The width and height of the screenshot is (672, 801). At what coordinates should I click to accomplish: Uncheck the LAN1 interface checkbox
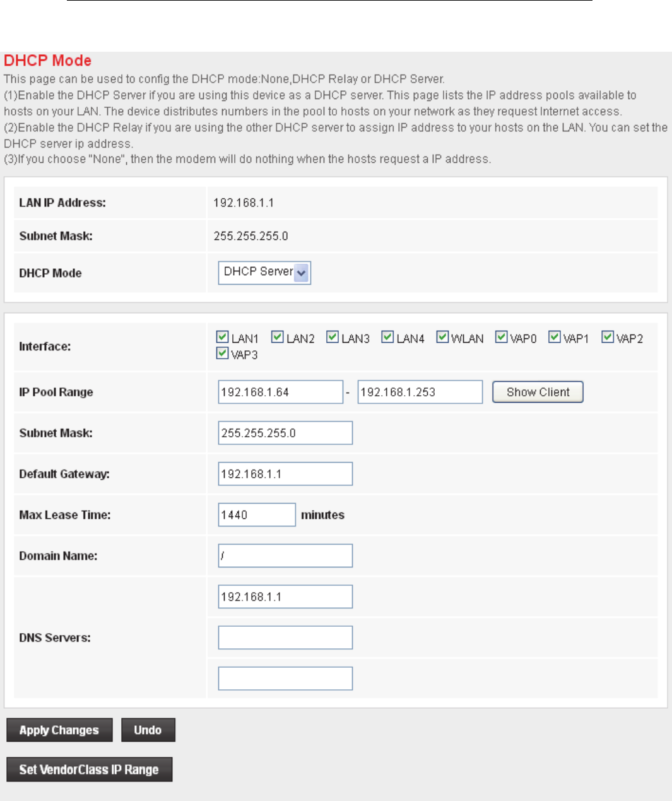[x=222, y=337]
